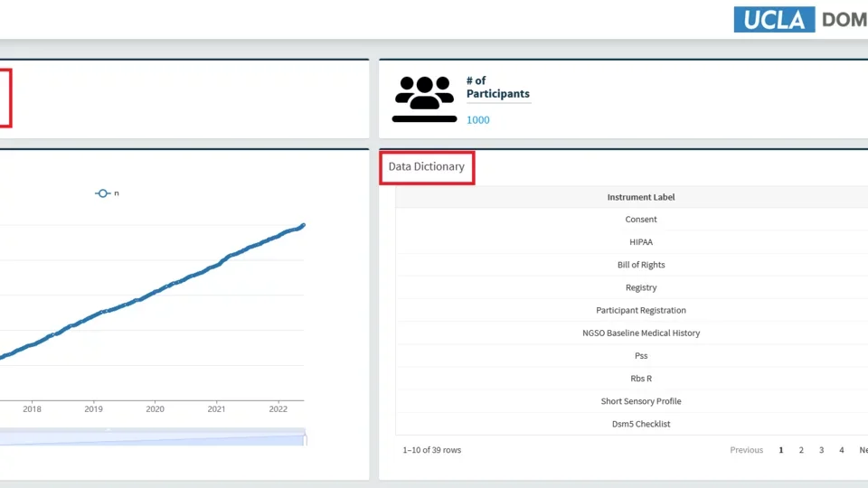Click the 2018 label on chart axis
This screenshot has height=488, width=868.
pos(32,408)
